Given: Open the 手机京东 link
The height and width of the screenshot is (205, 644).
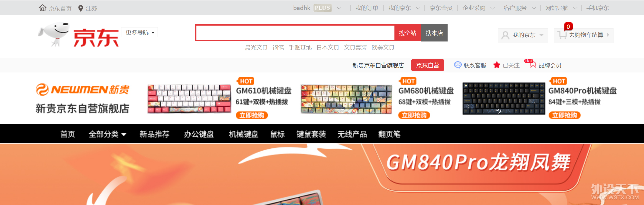Looking at the screenshot, I should pos(598,8).
